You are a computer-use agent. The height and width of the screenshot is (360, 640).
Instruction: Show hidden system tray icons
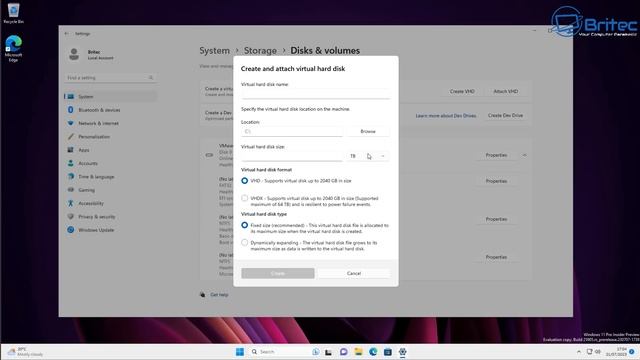579,351
